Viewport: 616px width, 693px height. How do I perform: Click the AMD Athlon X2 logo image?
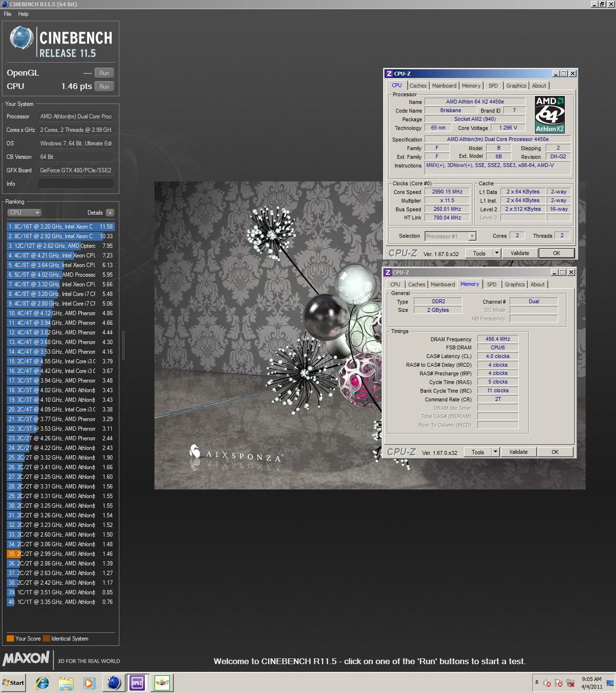click(x=550, y=115)
